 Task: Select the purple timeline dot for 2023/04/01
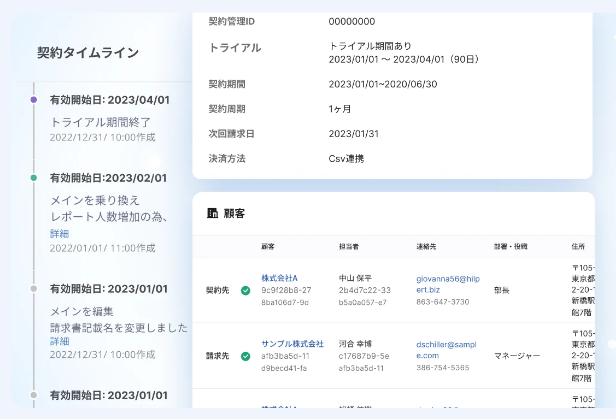[x=34, y=100]
